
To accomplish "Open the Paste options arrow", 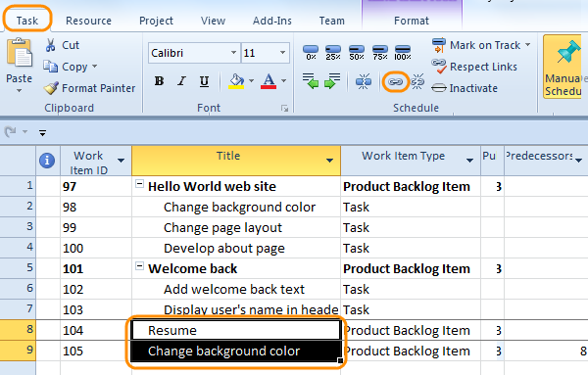I will [20, 90].
